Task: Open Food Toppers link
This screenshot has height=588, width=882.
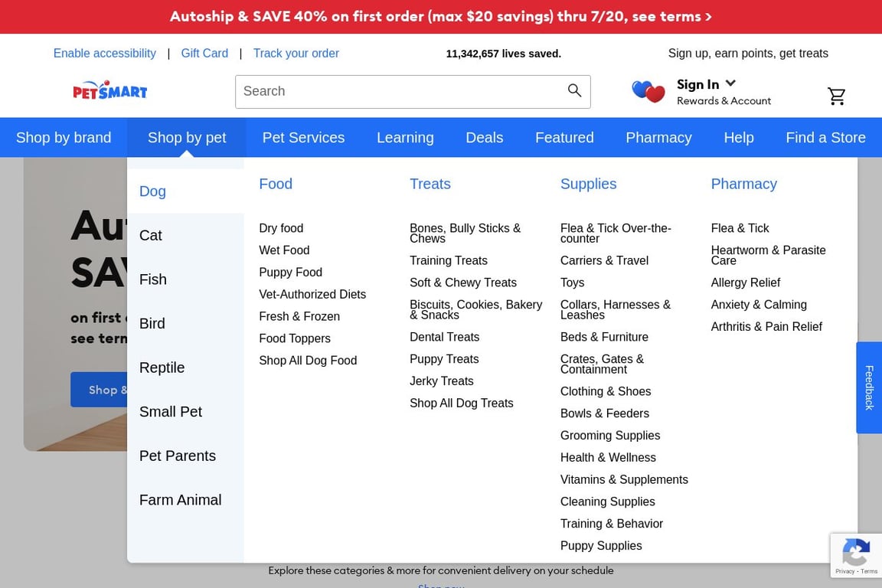Action: pos(295,338)
